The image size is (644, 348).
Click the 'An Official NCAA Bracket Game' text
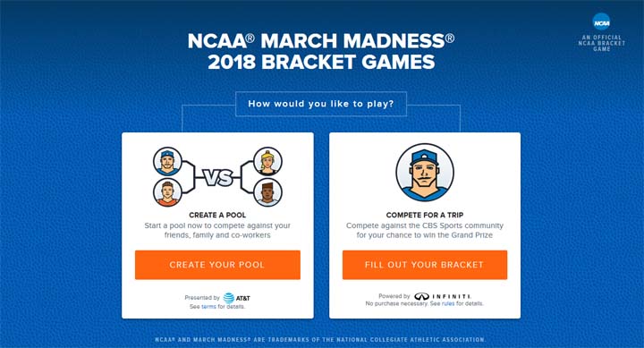602,43
